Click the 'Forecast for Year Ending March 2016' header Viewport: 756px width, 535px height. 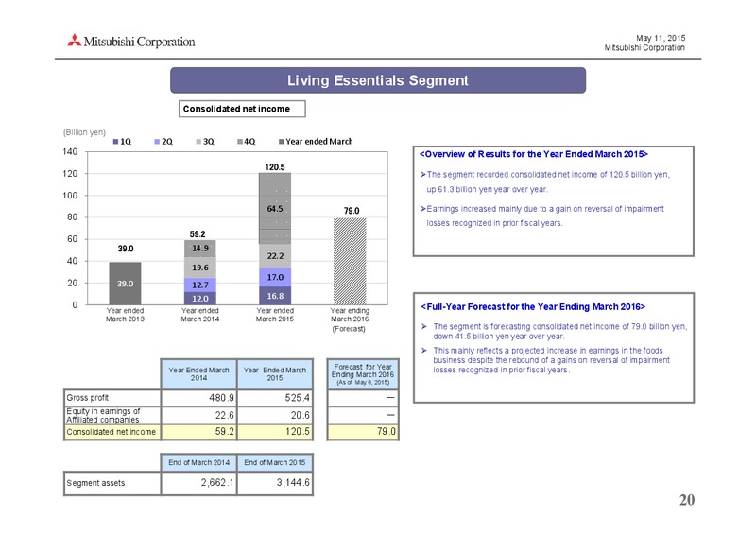point(363,374)
